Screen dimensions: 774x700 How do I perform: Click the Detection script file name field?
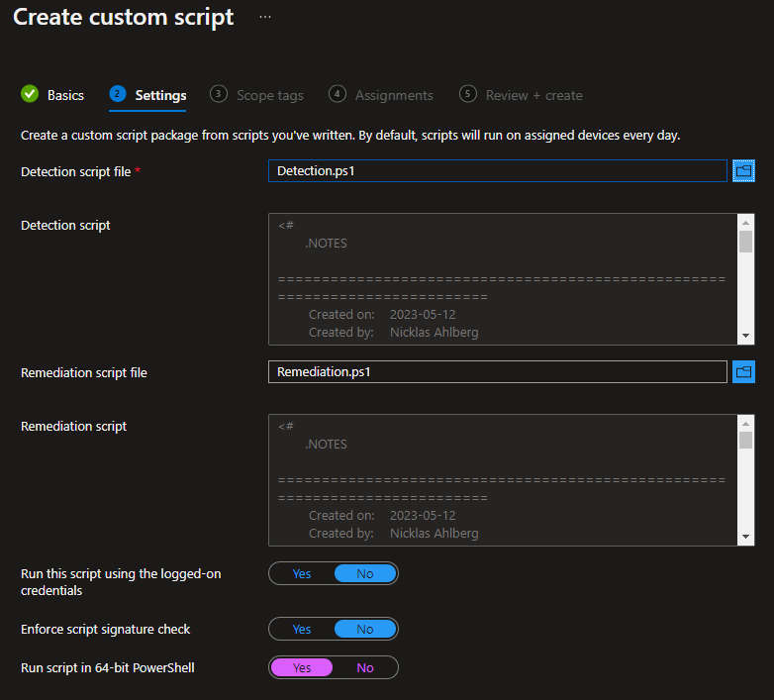pyautogui.click(x=497, y=171)
